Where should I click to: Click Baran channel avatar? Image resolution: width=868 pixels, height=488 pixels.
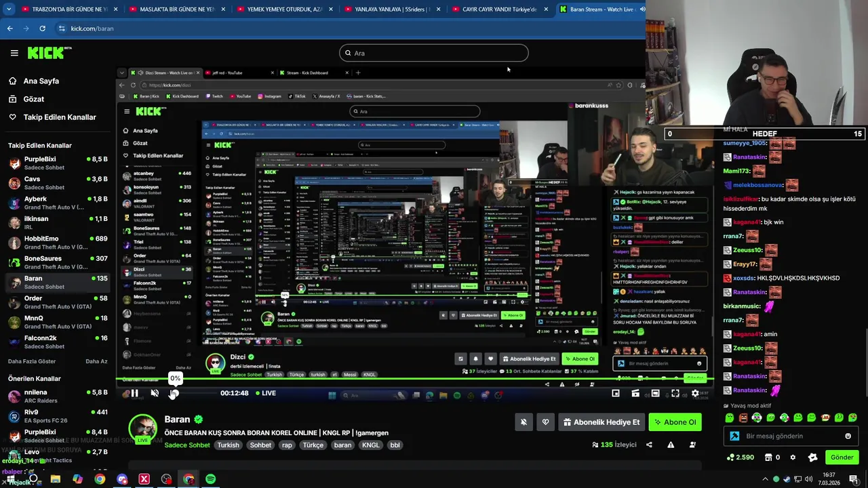143,428
